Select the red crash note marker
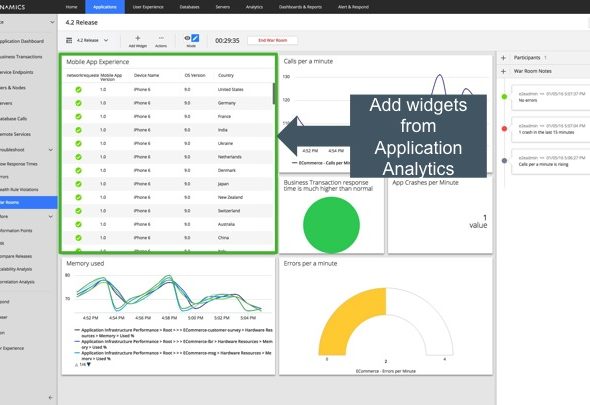The image size is (590, 405). [504, 129]
